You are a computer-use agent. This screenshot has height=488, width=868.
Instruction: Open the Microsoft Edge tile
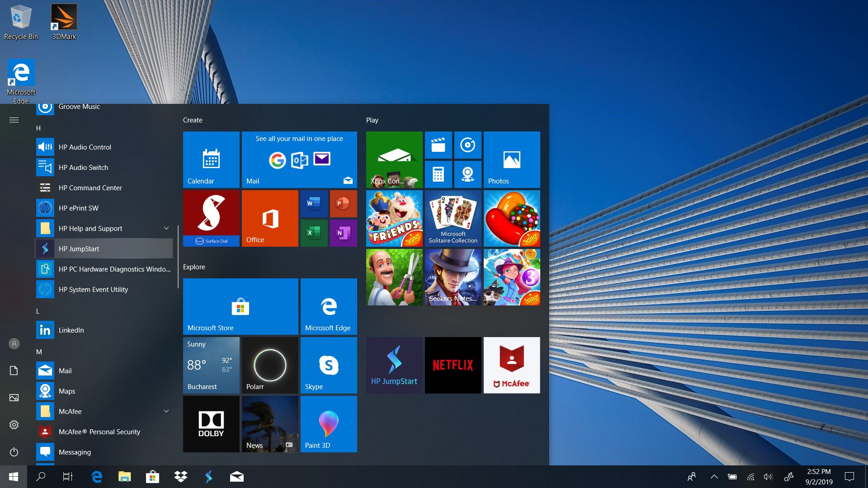(x=329, y=306)
